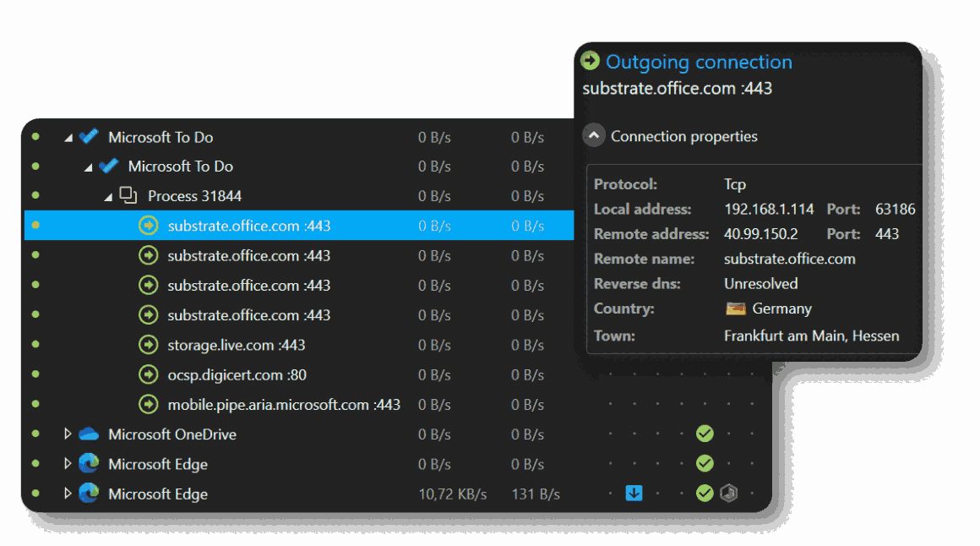Expand the Microsoft OneDrive entry
Screen dimensions: 980x546
pyautogui.click(x=68, y=434)
